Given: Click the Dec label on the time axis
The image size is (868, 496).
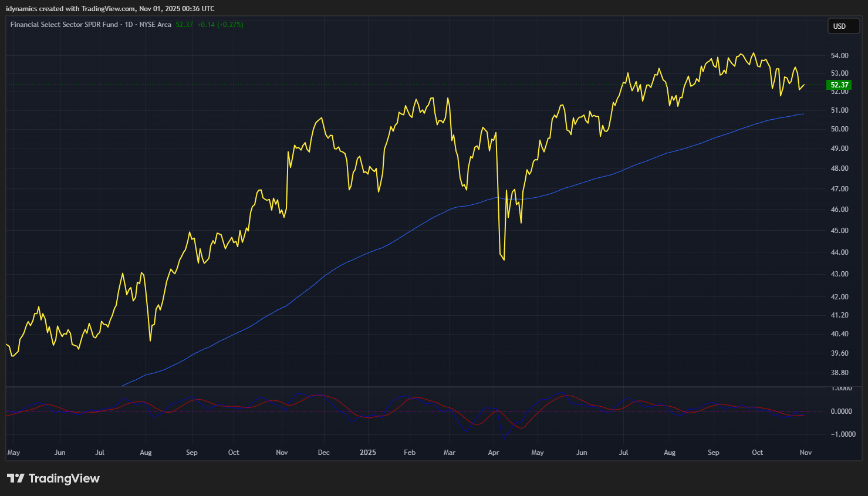Looking at the screenshot, I should coord(323,453).
